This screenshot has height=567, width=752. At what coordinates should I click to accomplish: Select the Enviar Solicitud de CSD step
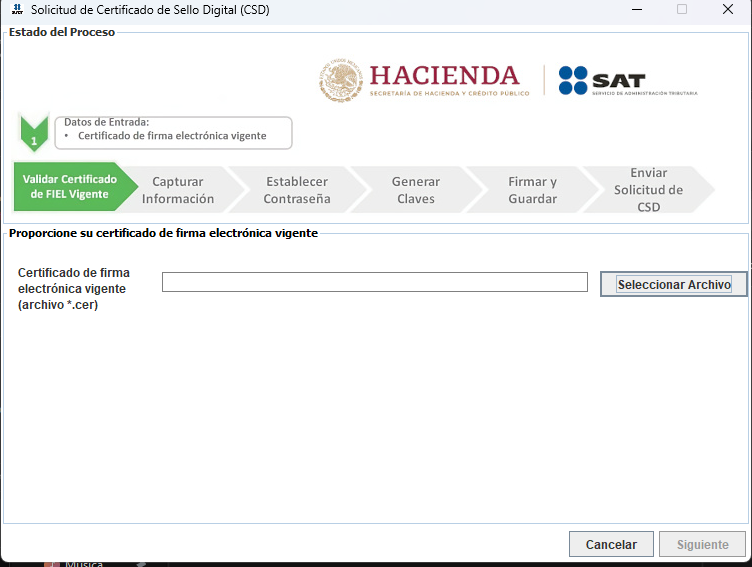point(648,190)
